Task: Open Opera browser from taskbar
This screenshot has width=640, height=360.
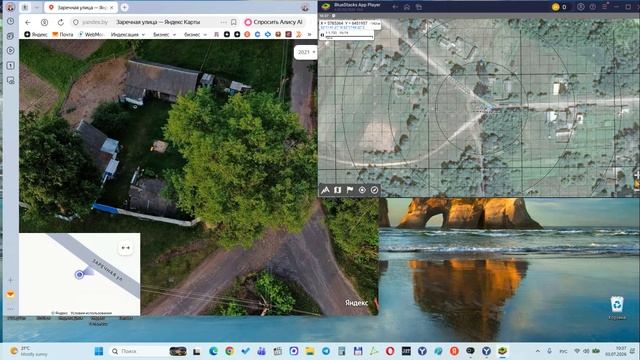Action: click(x=390, y=351)
